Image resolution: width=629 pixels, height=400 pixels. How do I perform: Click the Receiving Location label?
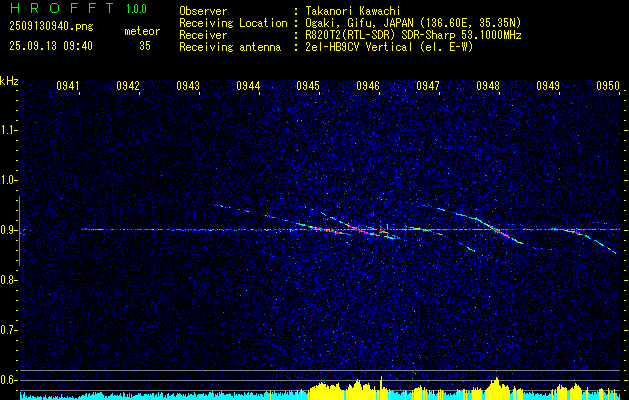coord(233,23)
